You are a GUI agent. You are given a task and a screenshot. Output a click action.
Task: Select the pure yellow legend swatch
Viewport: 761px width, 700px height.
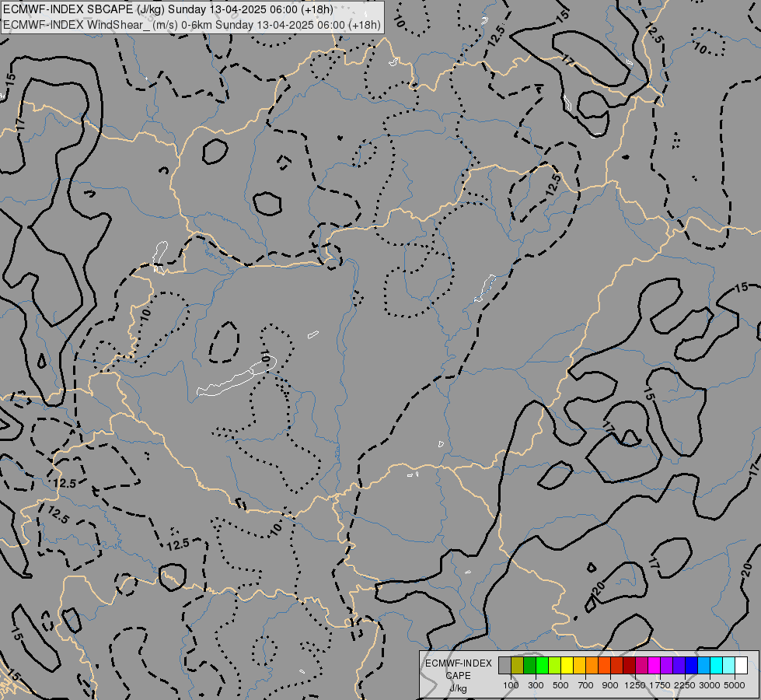pos(567,665)
